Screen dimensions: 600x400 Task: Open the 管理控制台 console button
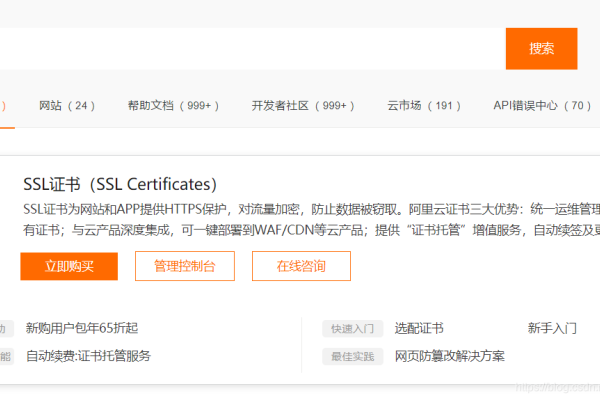(x=185, y=266)
